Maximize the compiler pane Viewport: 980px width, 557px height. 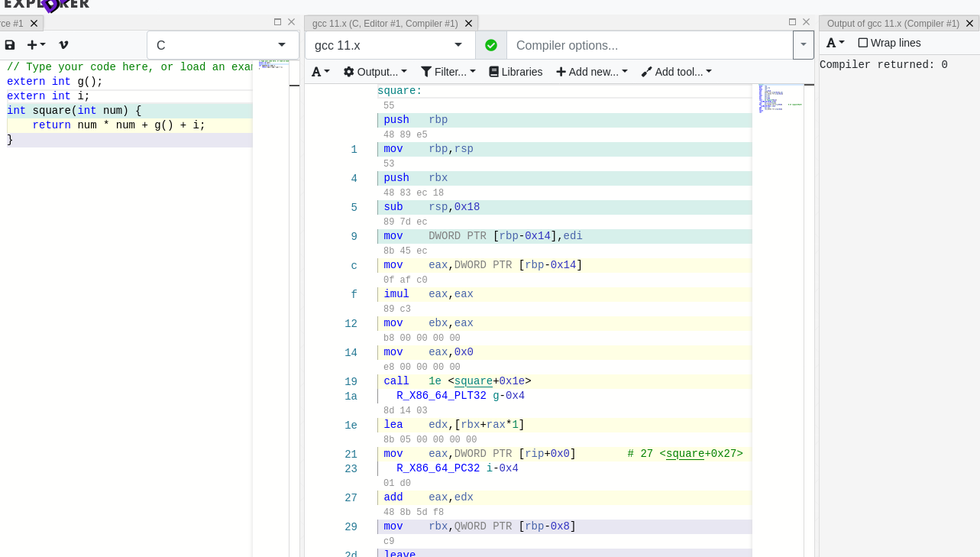792,22
